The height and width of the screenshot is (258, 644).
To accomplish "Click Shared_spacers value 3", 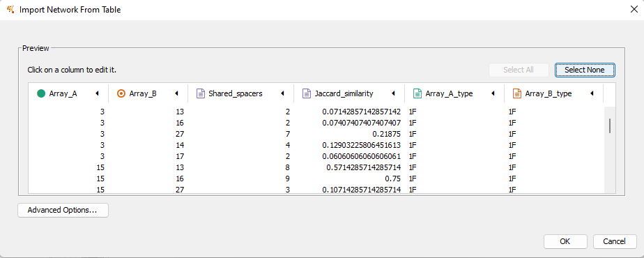I will [288, 190].
